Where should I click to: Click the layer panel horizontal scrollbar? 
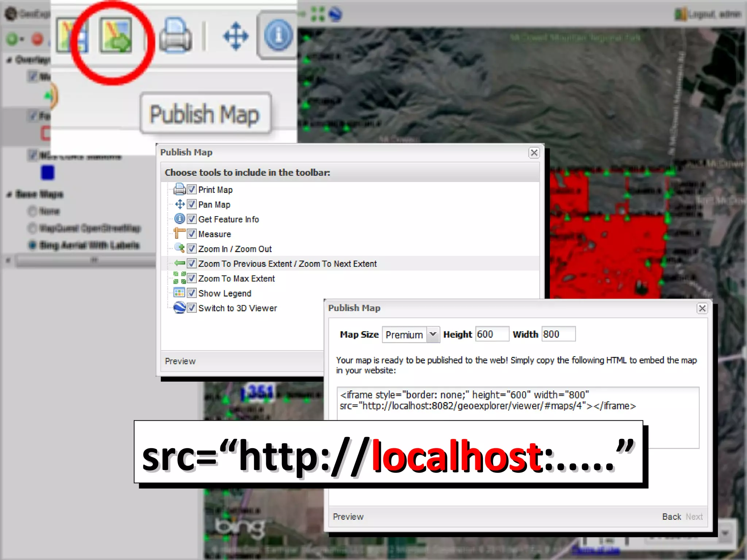pos(86,260)
